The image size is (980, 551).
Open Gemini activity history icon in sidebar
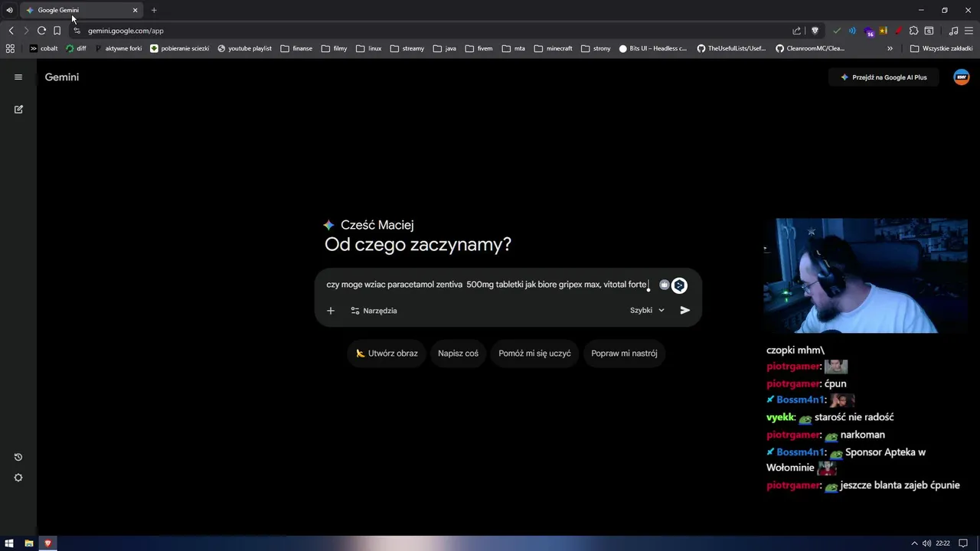[18, 457]
